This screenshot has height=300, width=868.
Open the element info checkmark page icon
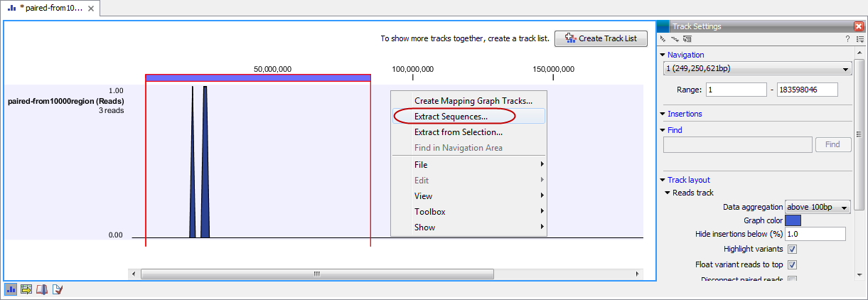(58, 289)
